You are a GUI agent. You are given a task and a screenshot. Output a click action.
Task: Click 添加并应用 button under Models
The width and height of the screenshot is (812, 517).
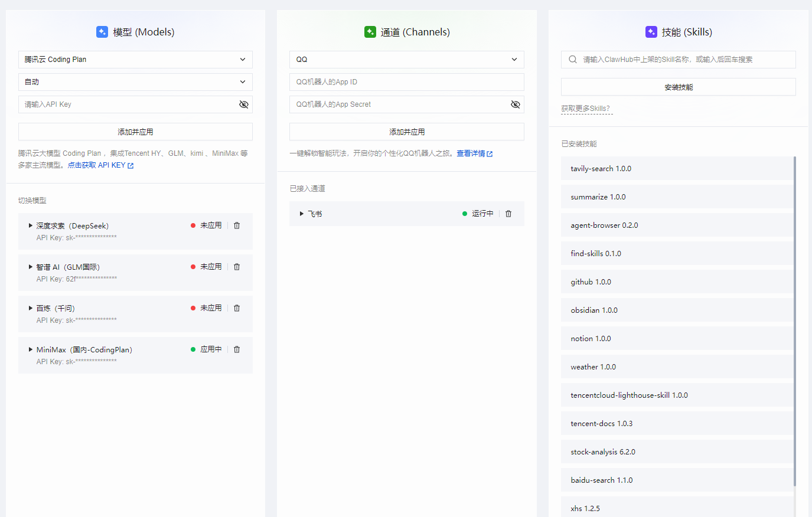(135, 132)
